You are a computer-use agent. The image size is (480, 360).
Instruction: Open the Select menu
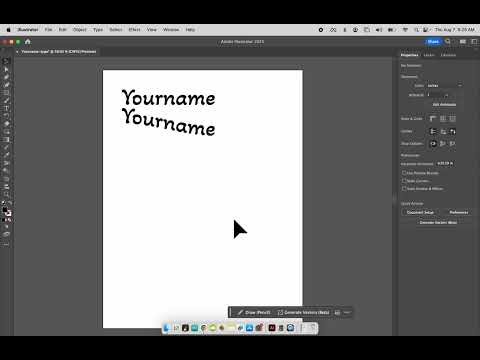[x=116, y=30]
